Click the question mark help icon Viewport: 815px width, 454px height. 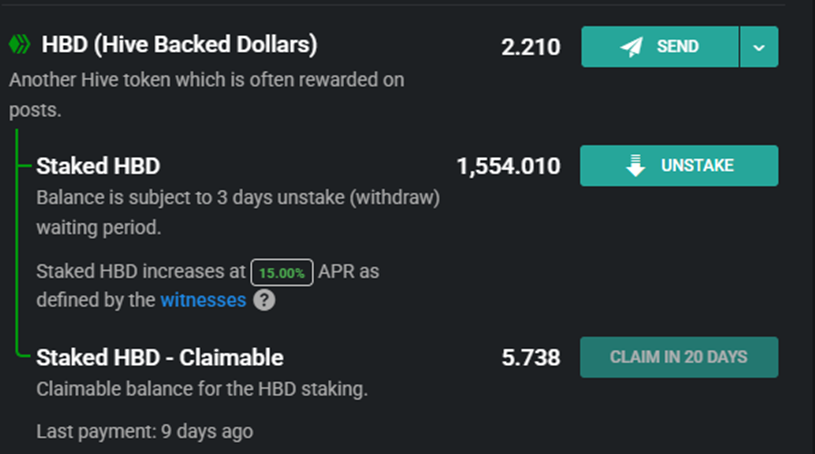click(264, 300)
